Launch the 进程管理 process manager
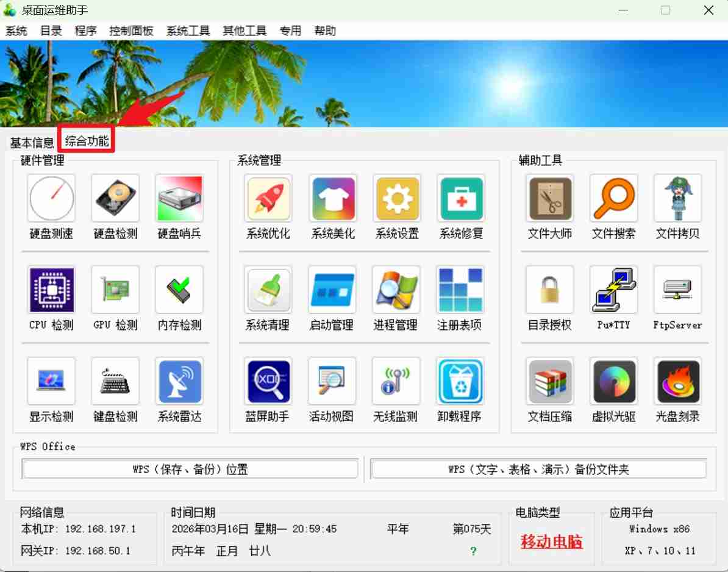 (x=396, y=290)
